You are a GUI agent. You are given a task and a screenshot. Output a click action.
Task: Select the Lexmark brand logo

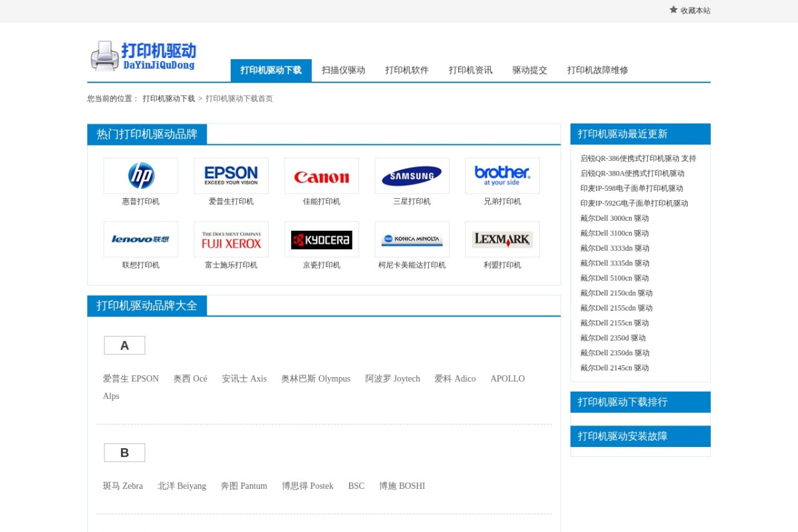tap(503, 239)
